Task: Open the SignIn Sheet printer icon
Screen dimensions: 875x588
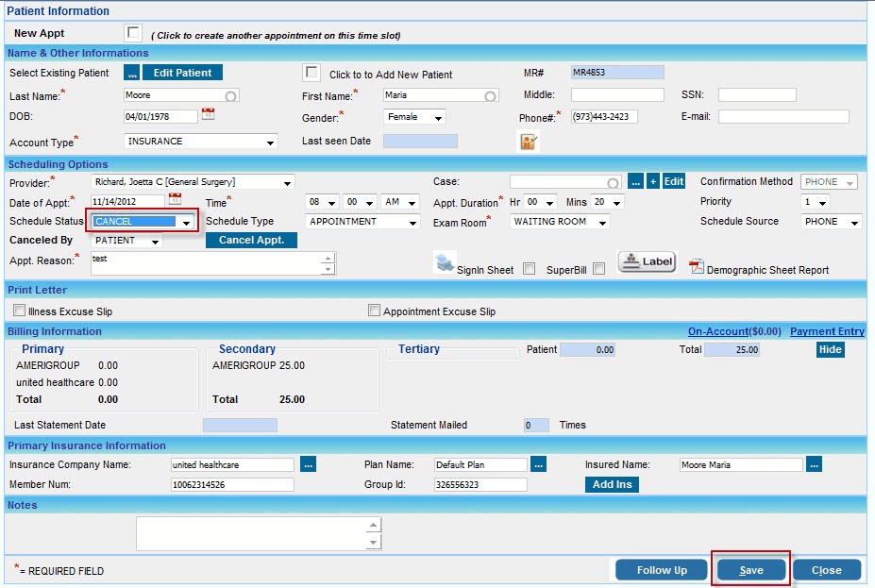Action: point(445,263)
